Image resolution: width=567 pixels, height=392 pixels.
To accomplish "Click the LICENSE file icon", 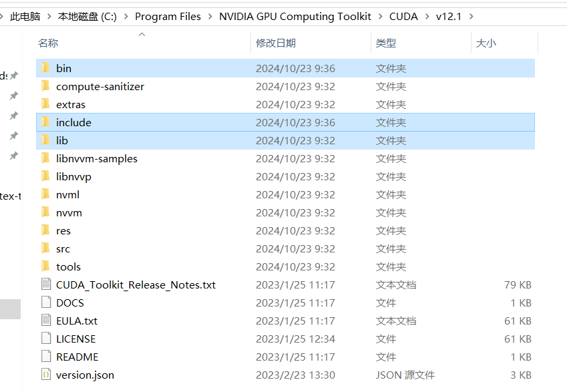I will (46, 339).
